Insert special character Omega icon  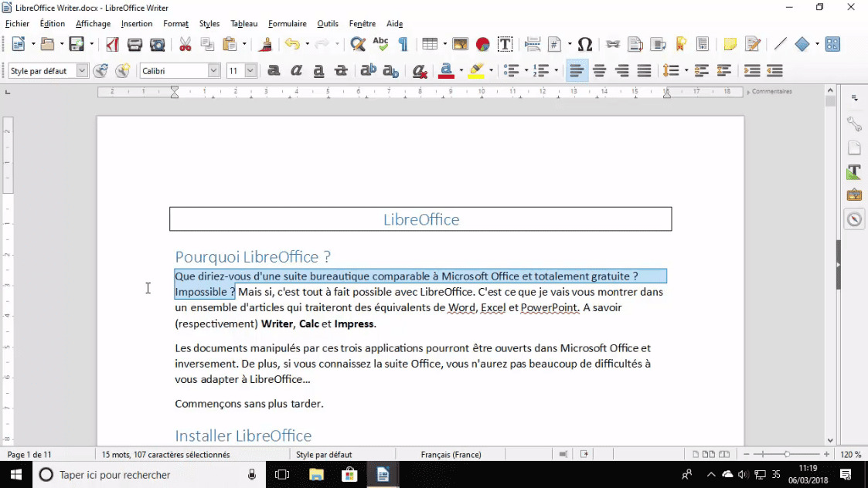(584, 44)
